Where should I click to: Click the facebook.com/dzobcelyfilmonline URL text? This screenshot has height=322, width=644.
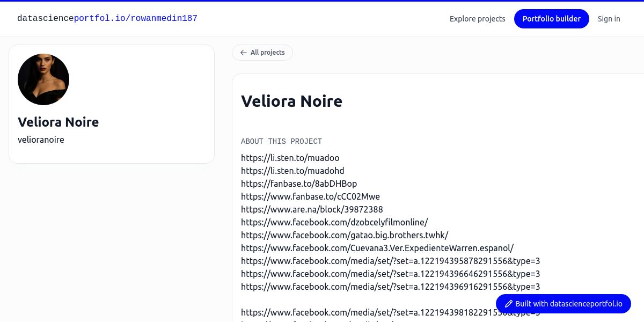[334, 222]
